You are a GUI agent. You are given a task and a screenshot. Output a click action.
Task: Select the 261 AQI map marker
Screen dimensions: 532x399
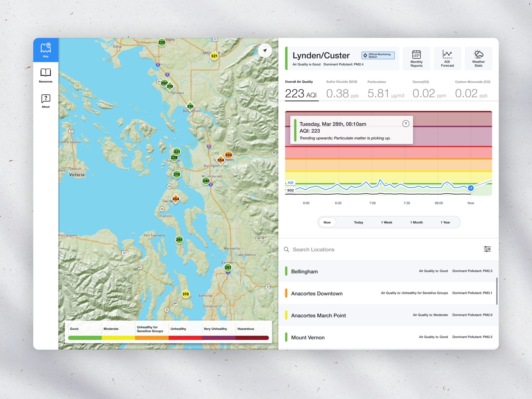coord(179,240)
